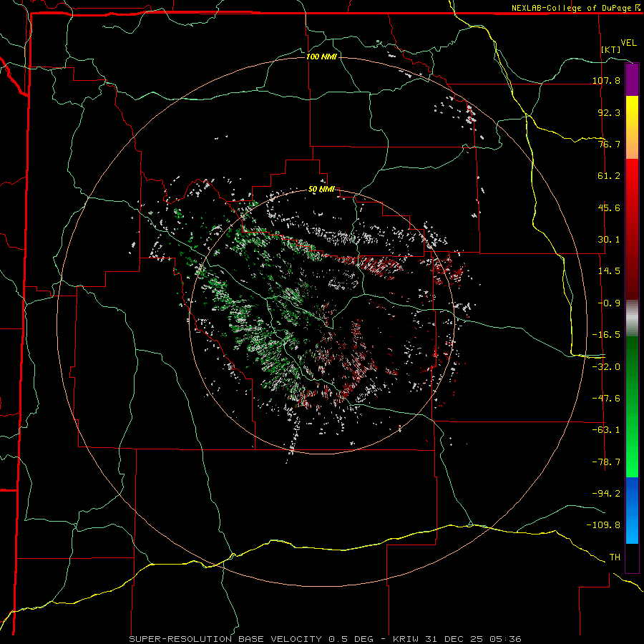Click the -32.0 legend value
Viewport: 644px width, 644px height.
pos(606,367)
